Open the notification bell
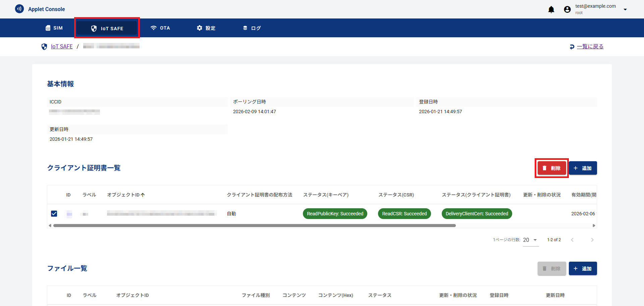This screenshot has width=644, height=306. [x=551, y=9]
